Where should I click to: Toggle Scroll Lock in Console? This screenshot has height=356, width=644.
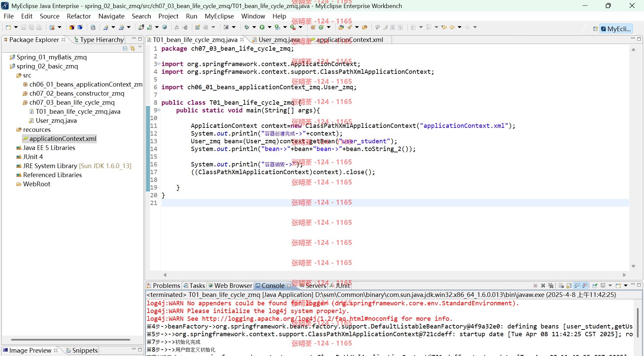569,286
